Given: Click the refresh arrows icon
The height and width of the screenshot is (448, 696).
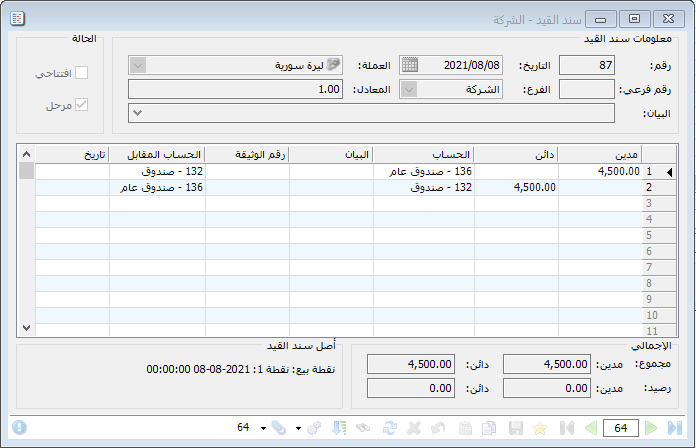Looking at the screenshot, I should pyautogui.click(x=390, y=428).
